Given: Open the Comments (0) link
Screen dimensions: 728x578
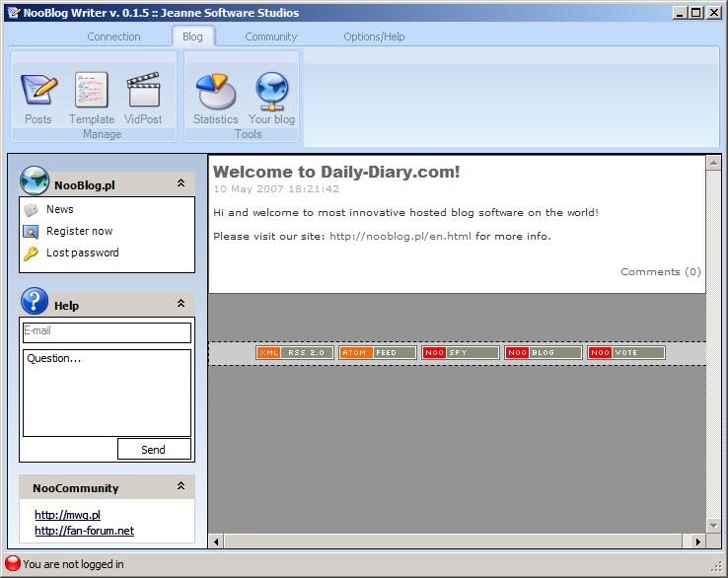Looking at the screenshot, I should coord(661,271).
